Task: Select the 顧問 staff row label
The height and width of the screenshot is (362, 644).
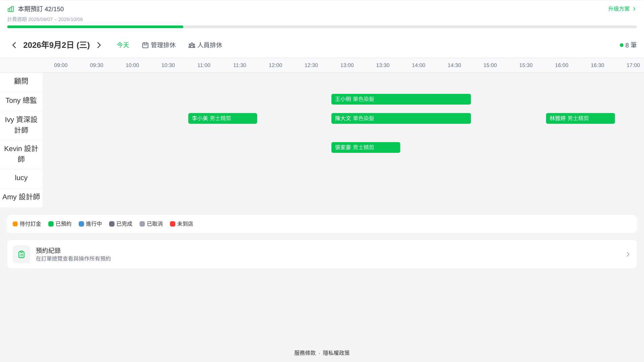Action: tap(21, 81)
